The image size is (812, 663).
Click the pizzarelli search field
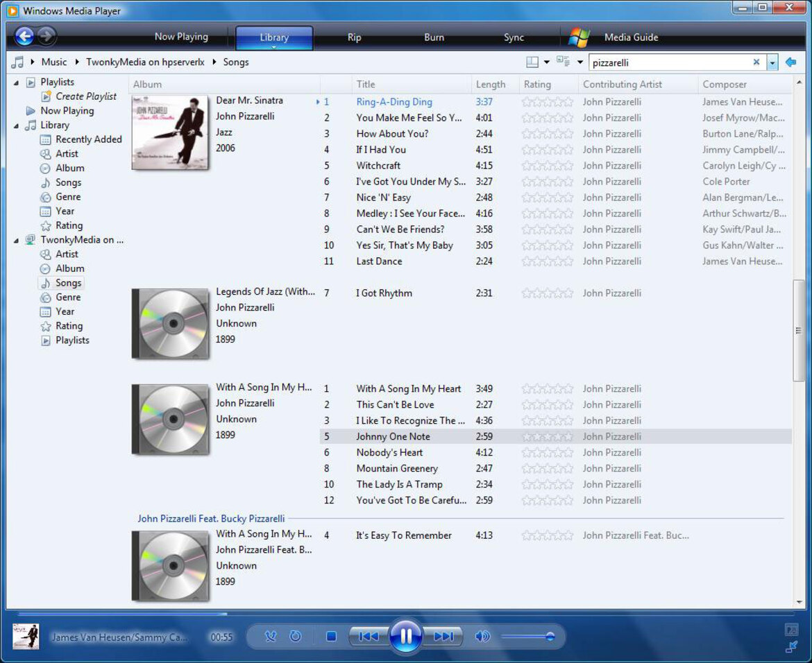pyautogui.click(x=670, y=62)
